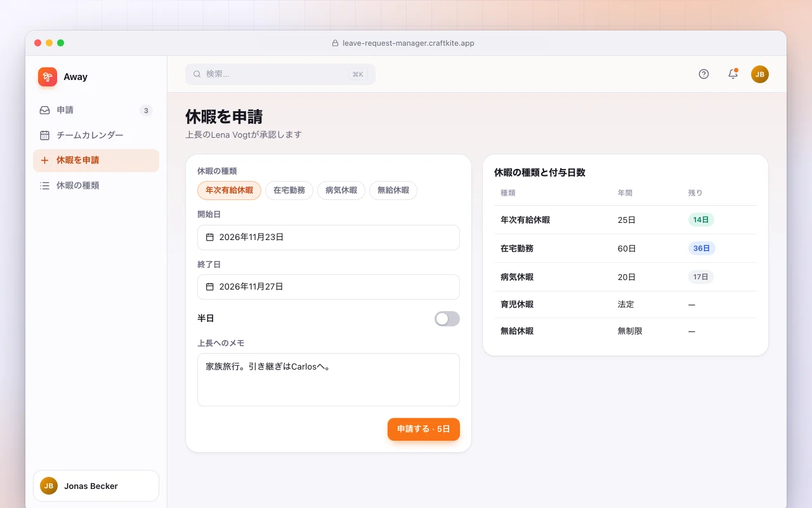Select 病気休暇 leave type chip
812x508 pixels.
coord(341,190)
